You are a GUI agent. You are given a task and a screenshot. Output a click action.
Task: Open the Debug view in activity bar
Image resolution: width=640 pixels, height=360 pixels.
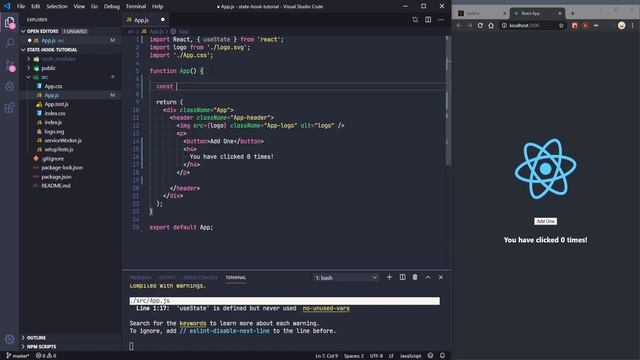click(9, 86)
